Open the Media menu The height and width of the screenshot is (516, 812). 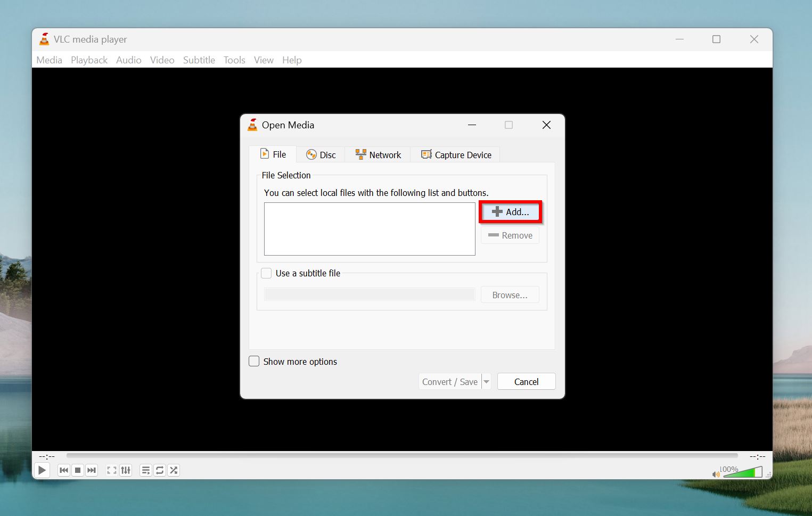(49, 60)
